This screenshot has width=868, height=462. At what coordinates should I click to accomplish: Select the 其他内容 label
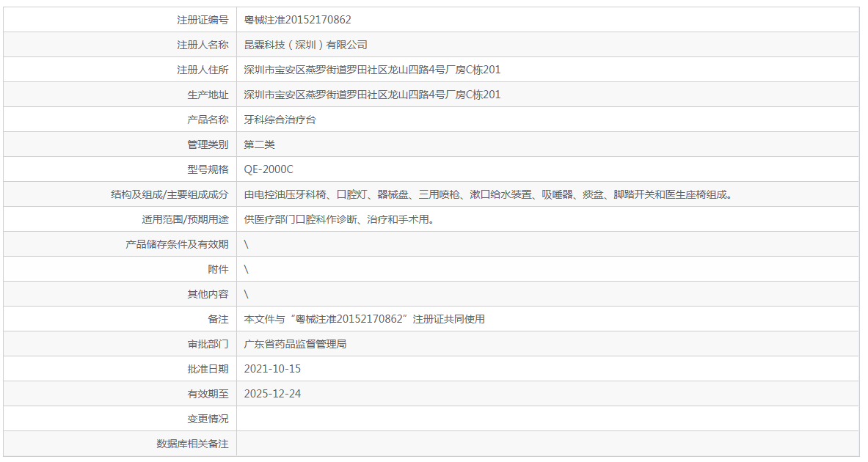(x=208, y=294)
